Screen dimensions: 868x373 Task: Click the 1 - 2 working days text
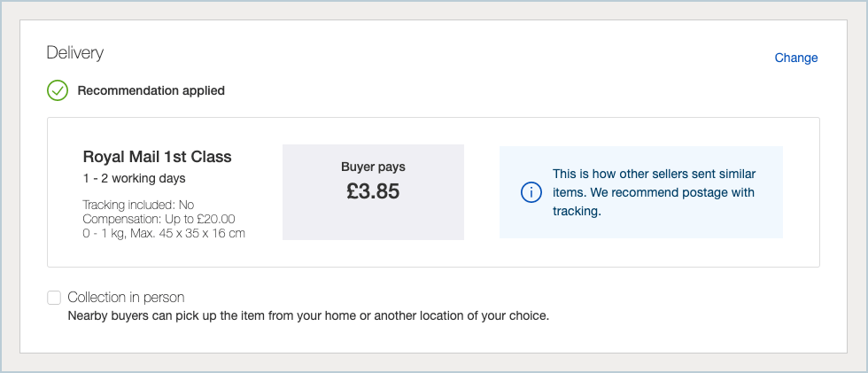(134, 179)
